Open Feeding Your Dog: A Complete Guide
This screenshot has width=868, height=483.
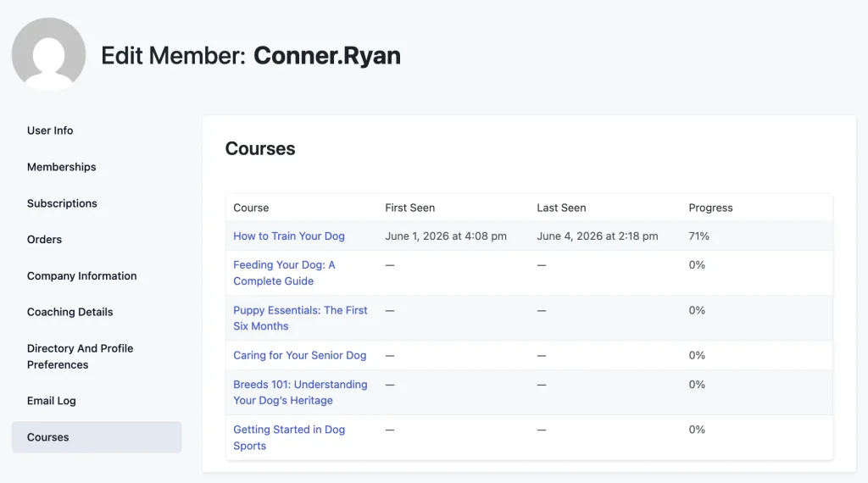tap(284, 273)
